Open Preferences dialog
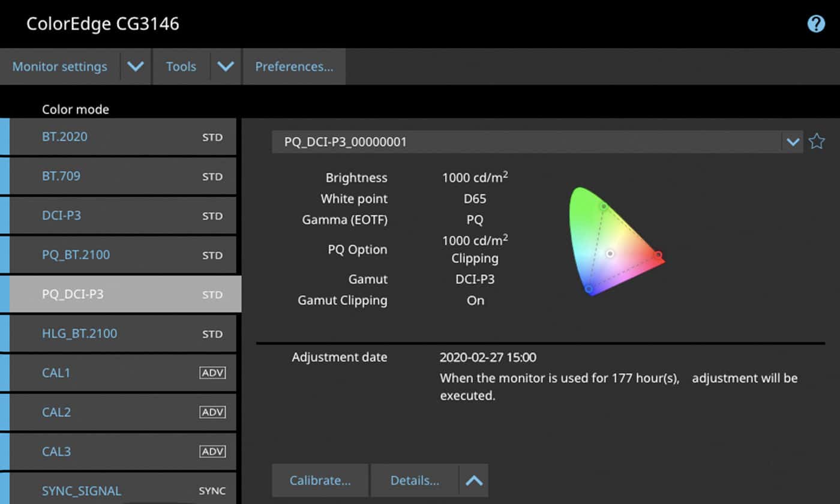The image size is (840, 504). coord(294,67)
